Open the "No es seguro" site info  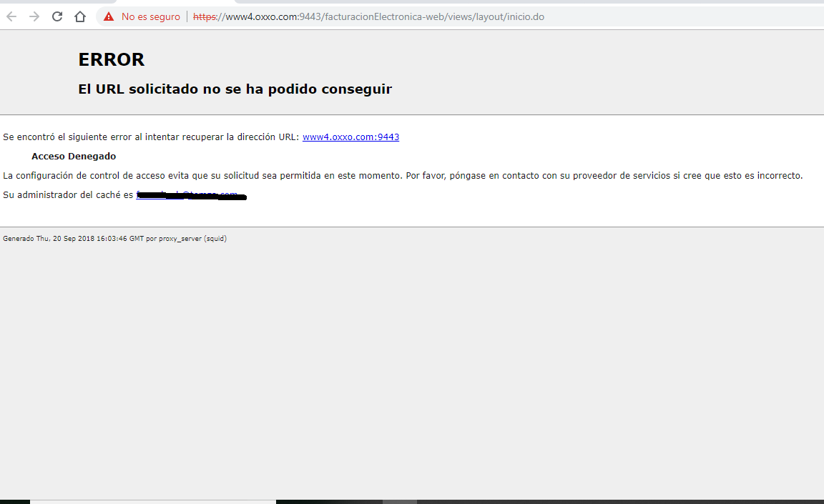(x=150, y=16)
